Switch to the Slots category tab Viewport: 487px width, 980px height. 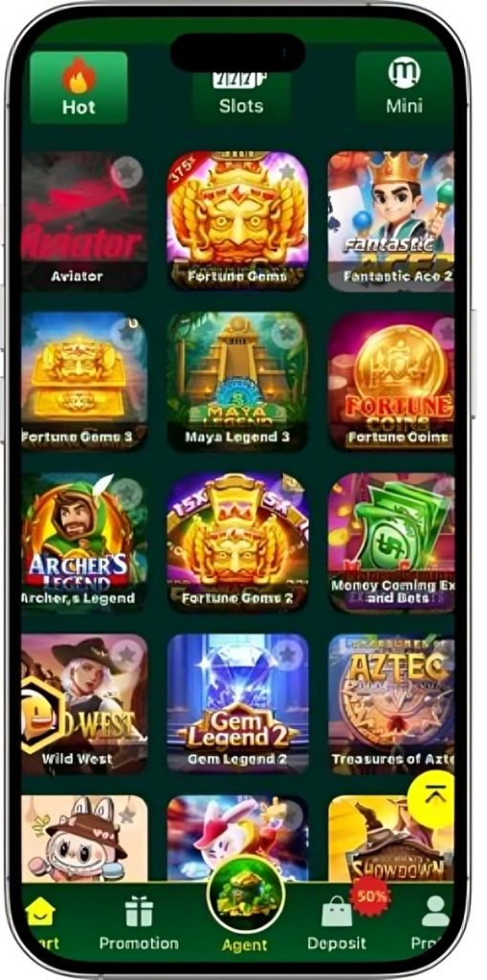[241, 94]
